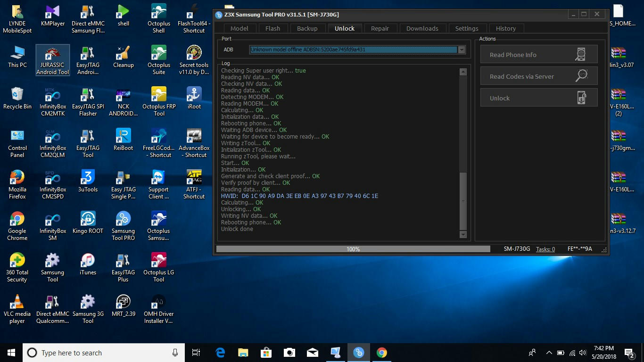Viewport: 644px width, 362px height.
Task: Click the VLC media player icon
Action: click(x=17, y=309)
